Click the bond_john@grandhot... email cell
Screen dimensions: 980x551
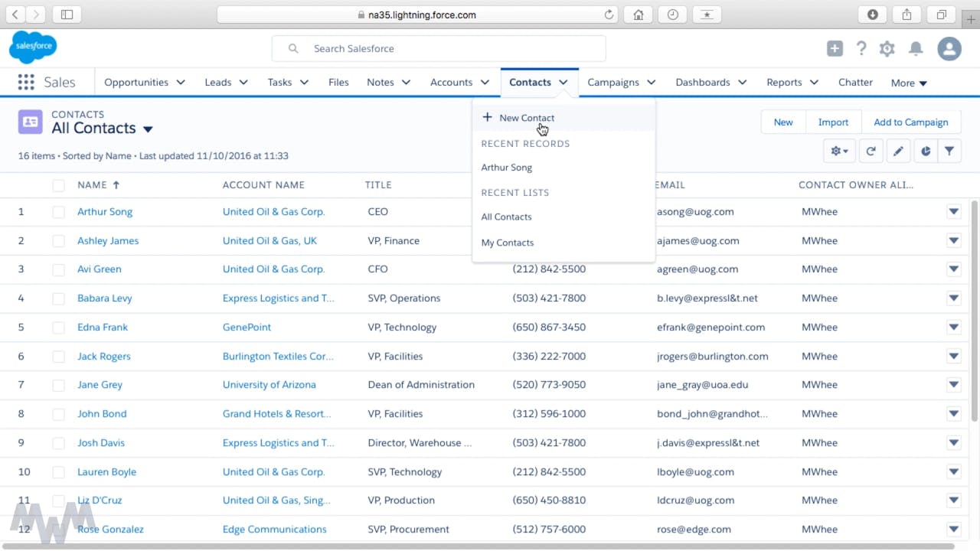click(x=712, y=414)
